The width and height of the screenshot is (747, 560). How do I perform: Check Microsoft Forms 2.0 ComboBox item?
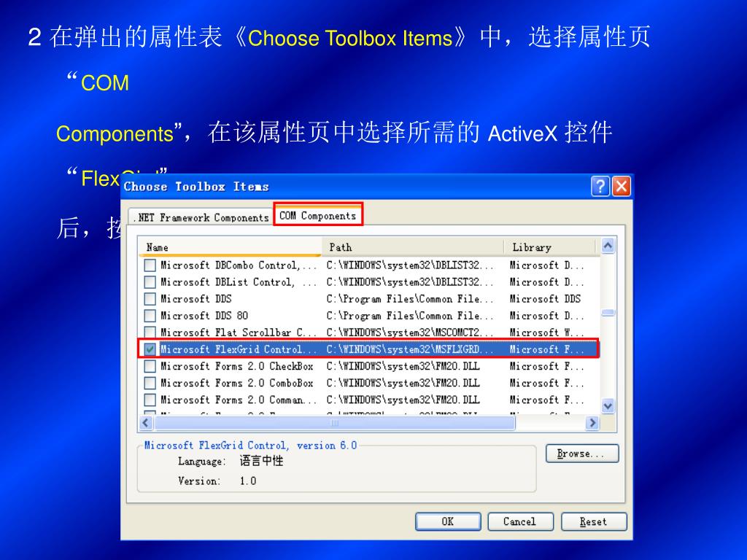(x=150, y=383)
